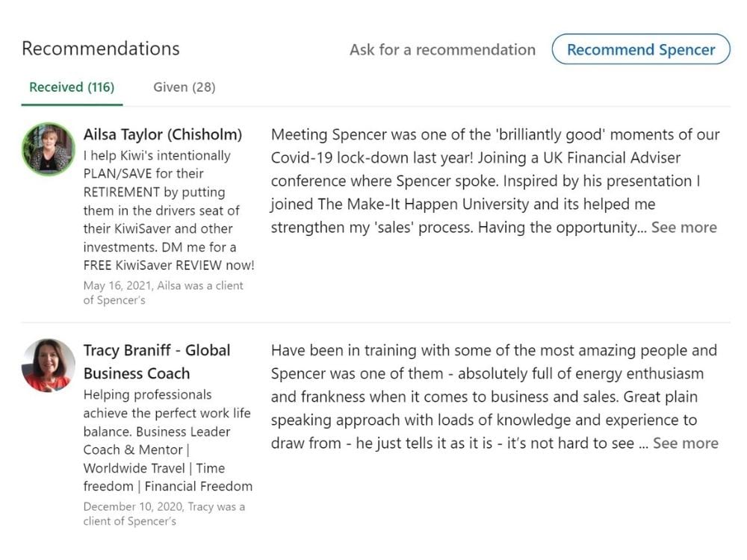Click the Recommend Spencer button
747x560 pixels.
point(641,49)
